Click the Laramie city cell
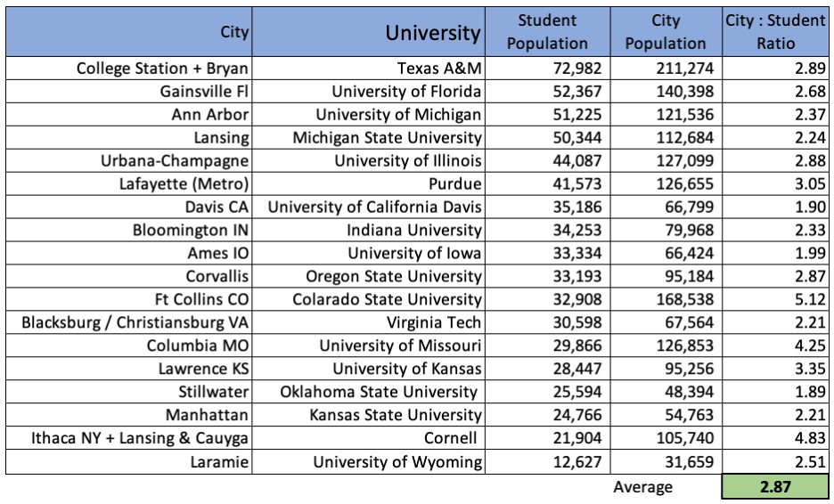The width and height of the screenshot is (834, 504). pos(221,462)
